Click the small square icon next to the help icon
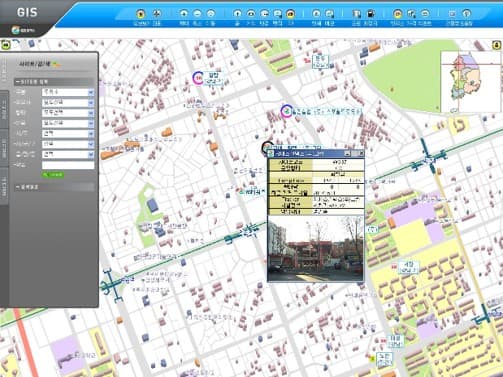503x377 pixels. click(x=452, y=13)
